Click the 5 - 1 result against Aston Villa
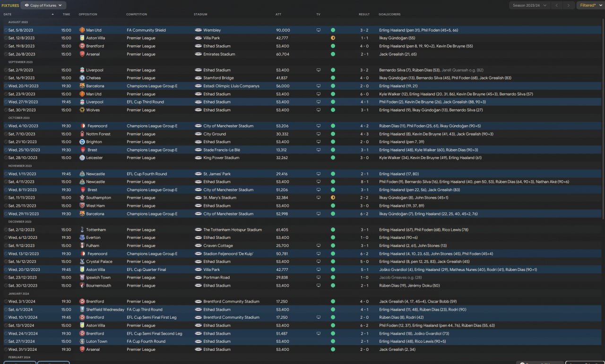The height and width of the screenshot is (364, 605). pos(364,270)
